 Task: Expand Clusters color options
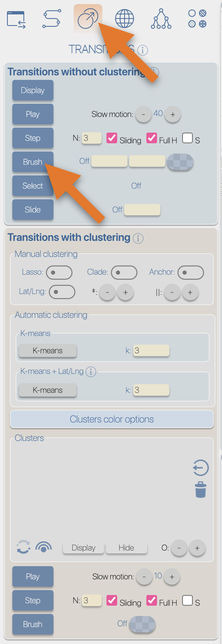112,419
